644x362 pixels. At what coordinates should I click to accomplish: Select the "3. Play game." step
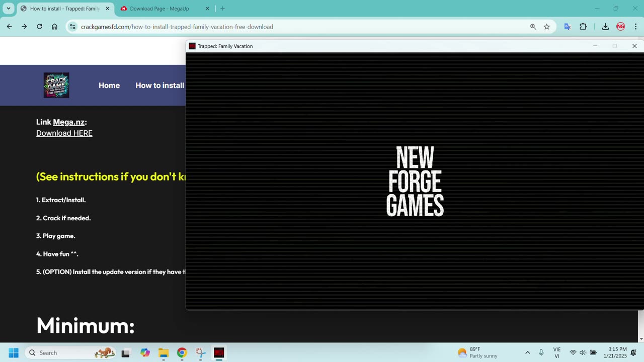point(56,236)
